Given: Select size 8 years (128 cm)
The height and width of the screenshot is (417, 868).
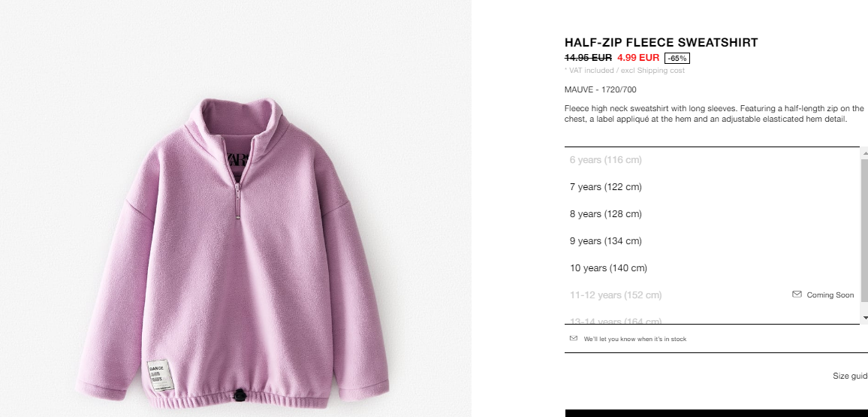Looking at the screenshot, I should tap(712, 214).
